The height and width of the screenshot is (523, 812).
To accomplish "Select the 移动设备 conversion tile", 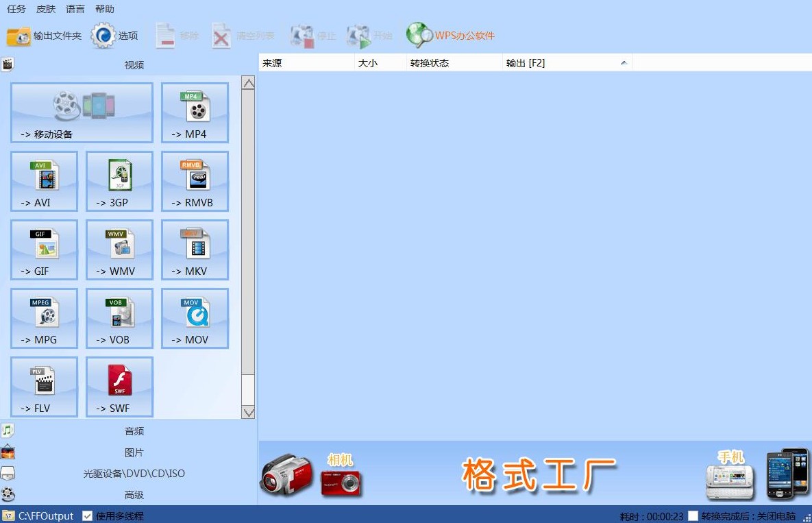I will pos(82,112).
